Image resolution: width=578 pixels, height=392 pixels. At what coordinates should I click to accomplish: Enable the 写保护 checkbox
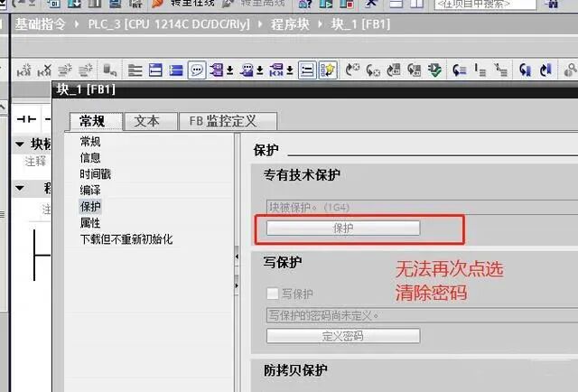pyautogui.click(x=273, y=294)
